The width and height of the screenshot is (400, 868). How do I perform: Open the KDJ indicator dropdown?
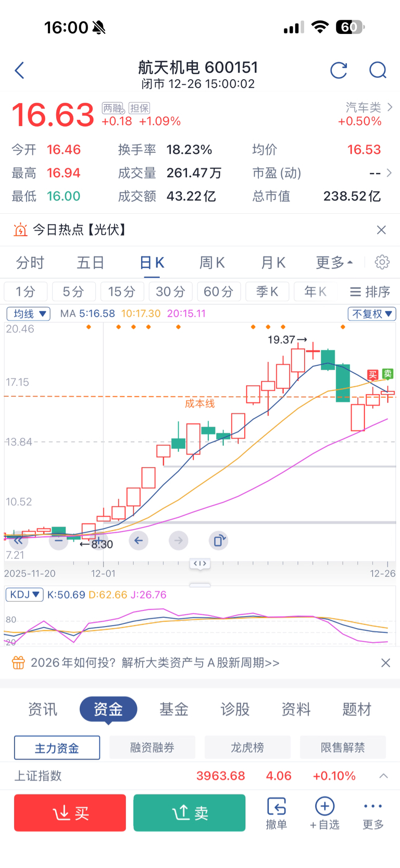(24, 595)
